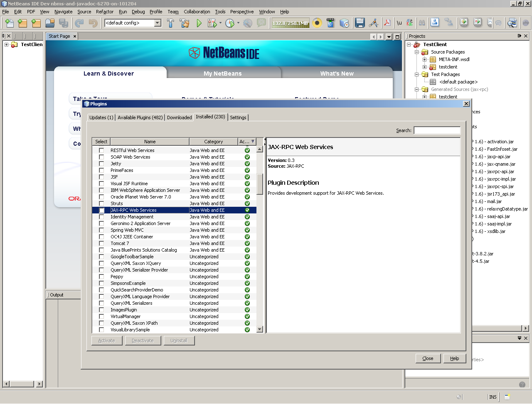Click the floppy disk with memory chip icon

(x=331, y=23)
